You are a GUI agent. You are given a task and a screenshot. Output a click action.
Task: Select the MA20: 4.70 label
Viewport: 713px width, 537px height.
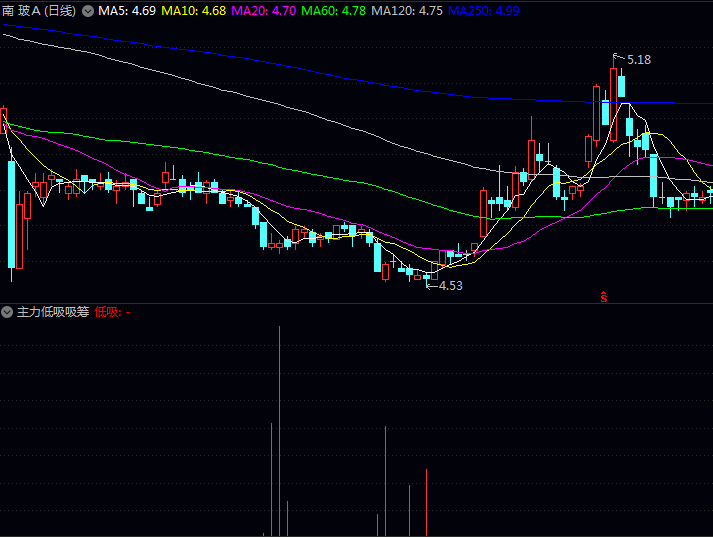[x=264, y=11]
